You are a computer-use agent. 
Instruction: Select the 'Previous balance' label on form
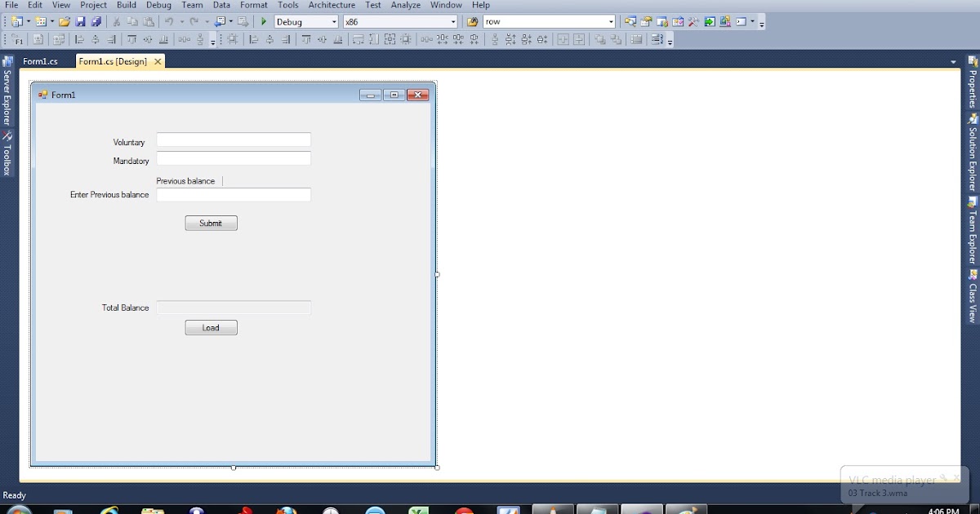(185, 181)
